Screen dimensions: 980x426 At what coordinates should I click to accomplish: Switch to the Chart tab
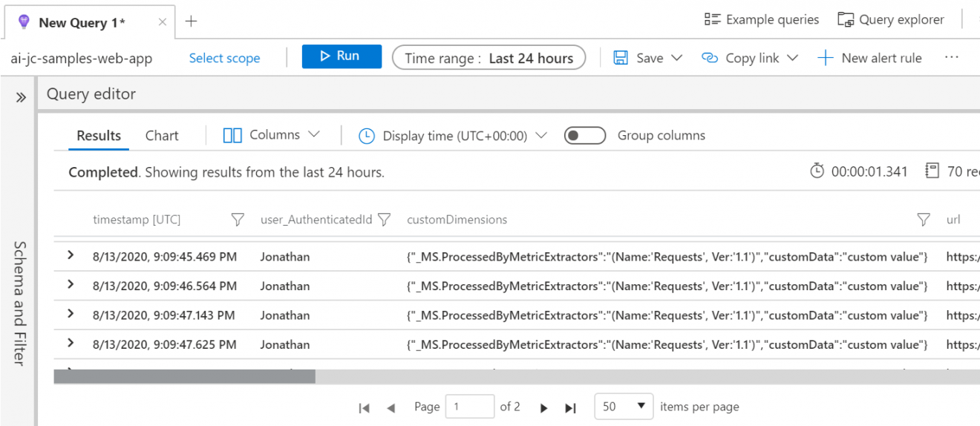pos(162,136)
